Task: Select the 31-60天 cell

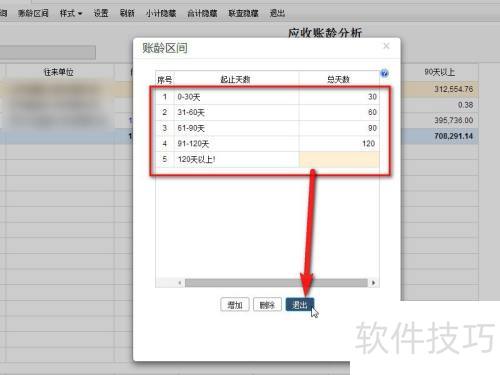Action: (x=236, y=112)
